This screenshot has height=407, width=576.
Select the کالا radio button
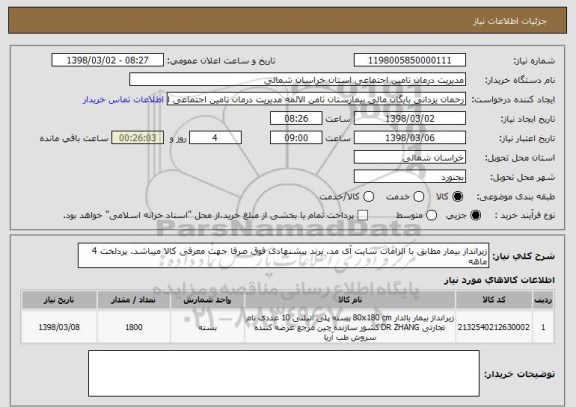pyautogui.click(x=457, y=197)
